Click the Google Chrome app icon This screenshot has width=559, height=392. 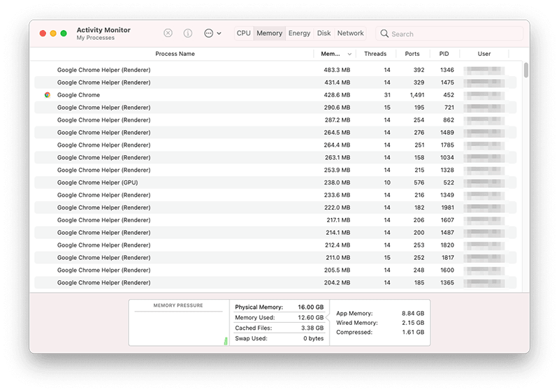[x=48, y=95]
